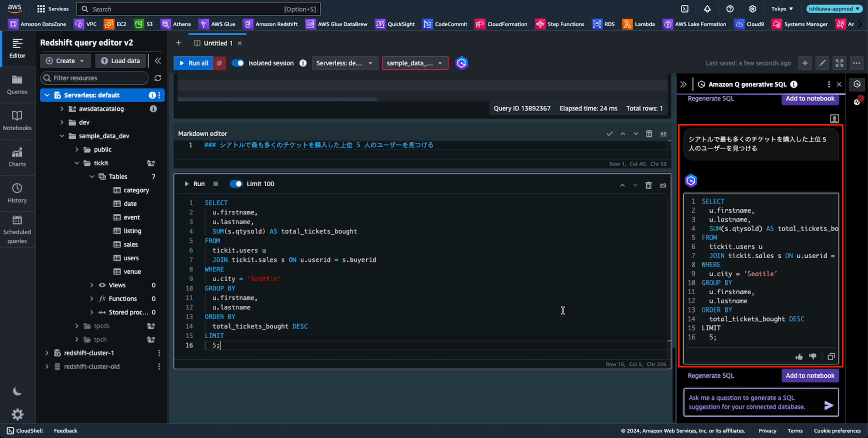This screenshot has width=868, height=438.
Task: Delete the SQL cell #9
Action: (648, 185)
